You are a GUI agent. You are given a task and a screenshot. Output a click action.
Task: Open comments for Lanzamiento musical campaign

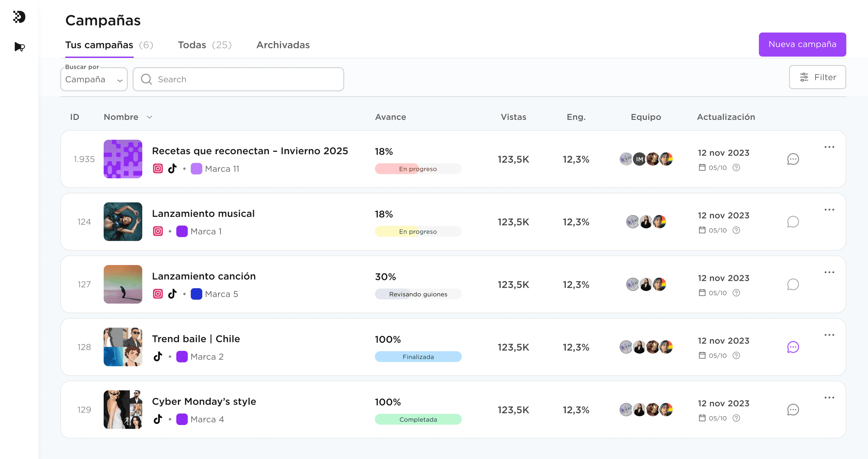[x=793, y=222]
